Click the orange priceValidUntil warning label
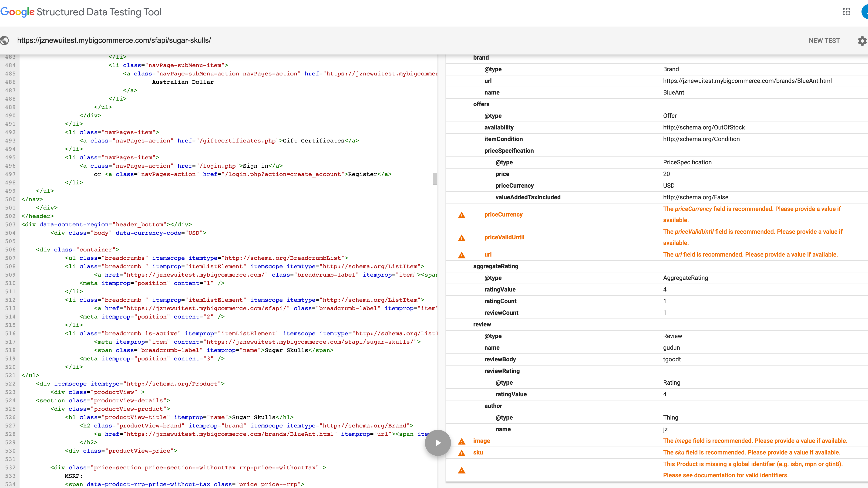This screenshot has height=488, width=868. pyautogui.click(x=504, y=237)
